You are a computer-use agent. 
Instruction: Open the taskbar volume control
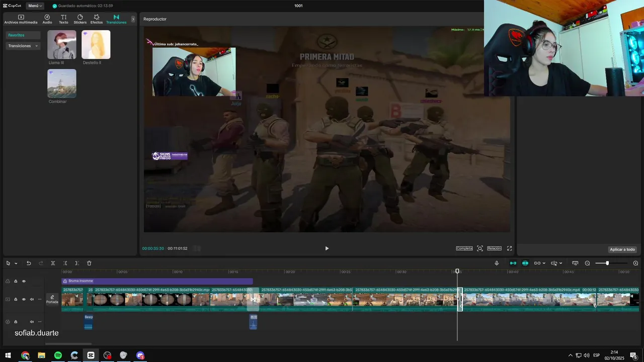(586, 355)
